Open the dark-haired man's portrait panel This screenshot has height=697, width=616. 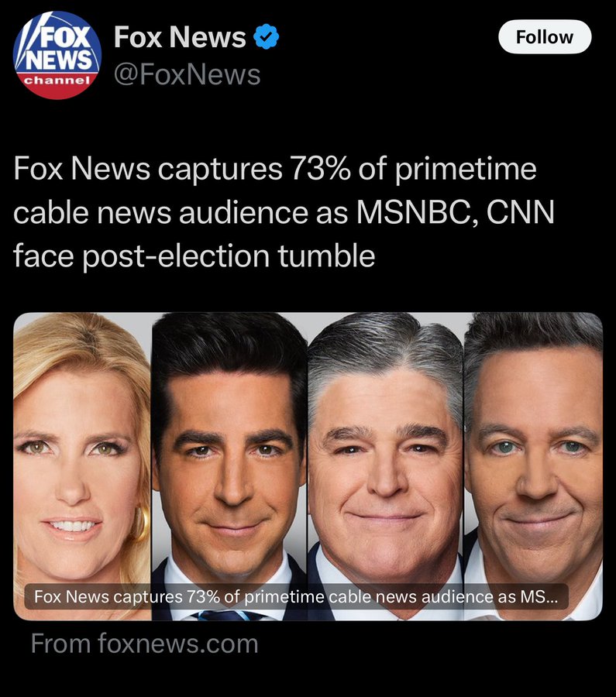coord(229,466)
